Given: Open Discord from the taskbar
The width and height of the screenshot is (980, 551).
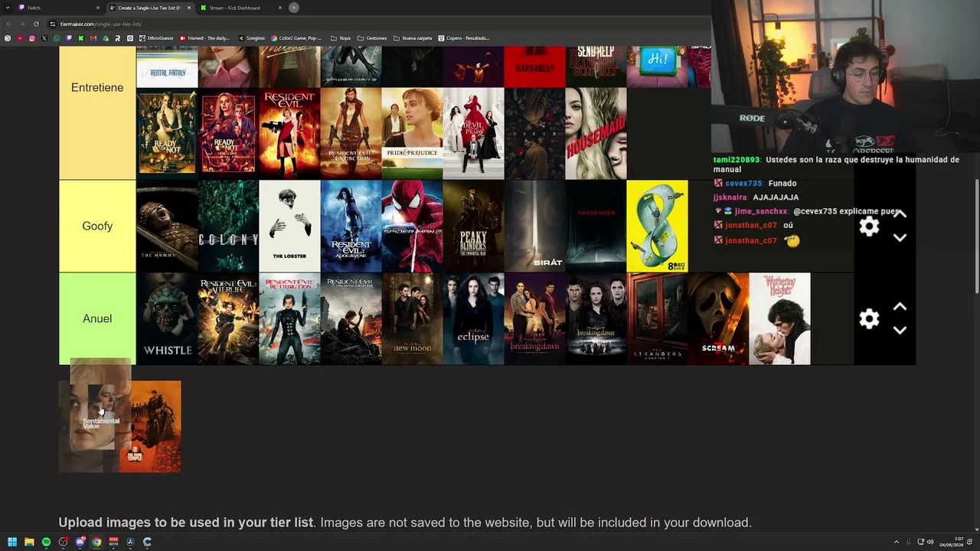Looking at the screenshot, I should [80, 542].
